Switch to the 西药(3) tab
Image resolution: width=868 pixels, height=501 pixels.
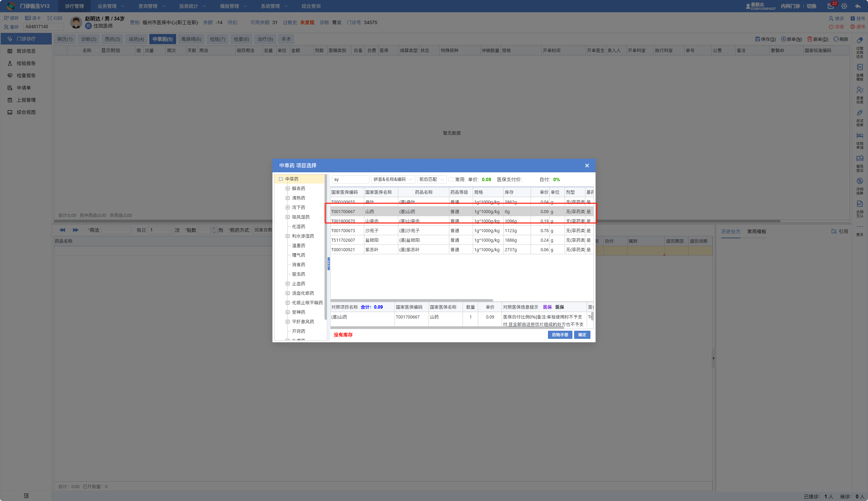pyautogui.click(x=112, y=39)
